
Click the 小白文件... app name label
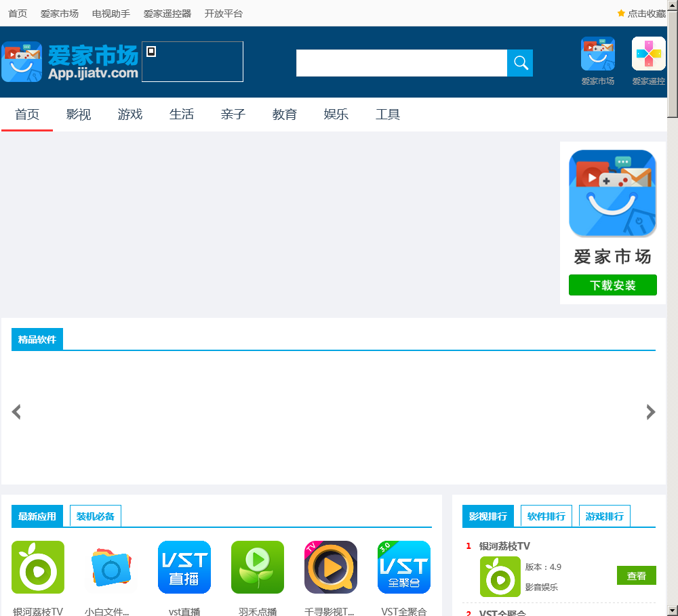click(x=107, y=611)
